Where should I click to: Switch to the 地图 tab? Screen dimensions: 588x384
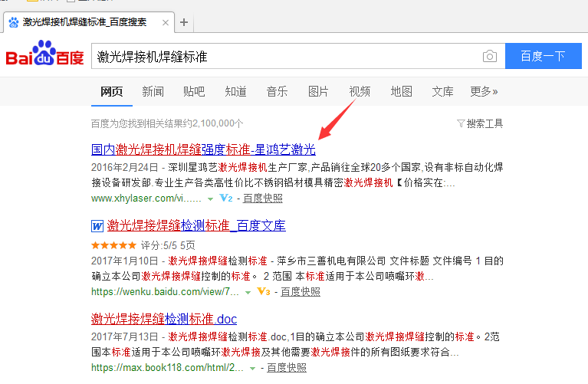(401, 91)
